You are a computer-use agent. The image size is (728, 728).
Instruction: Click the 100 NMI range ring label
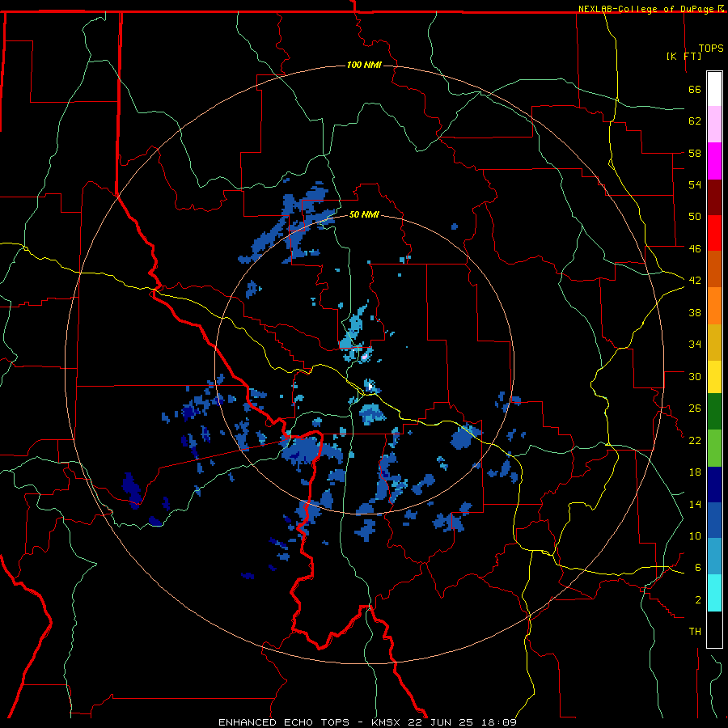[x=364, y=65]
